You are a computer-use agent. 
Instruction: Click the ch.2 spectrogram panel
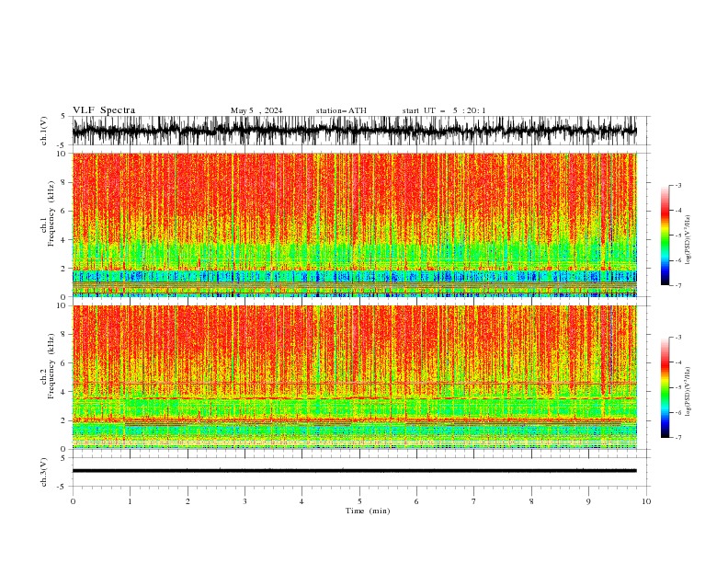354,377
